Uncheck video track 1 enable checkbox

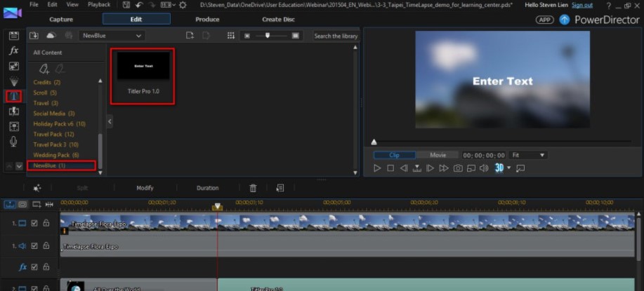[x=34, y=224]
